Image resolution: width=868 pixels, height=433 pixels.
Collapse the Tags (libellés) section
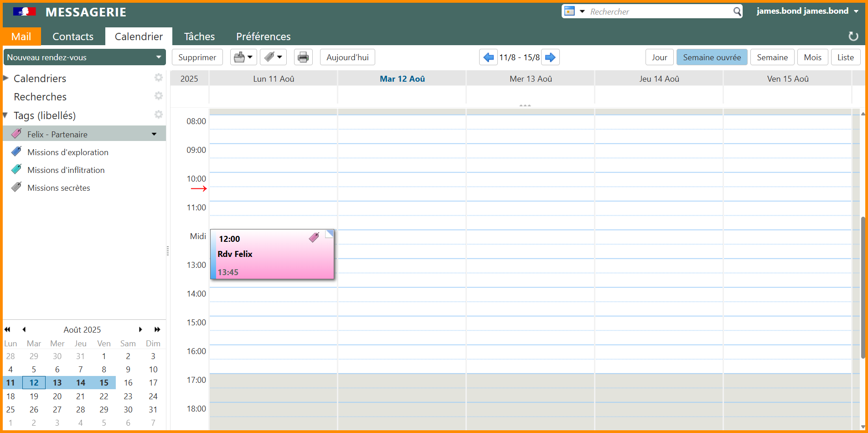(6, 115)
